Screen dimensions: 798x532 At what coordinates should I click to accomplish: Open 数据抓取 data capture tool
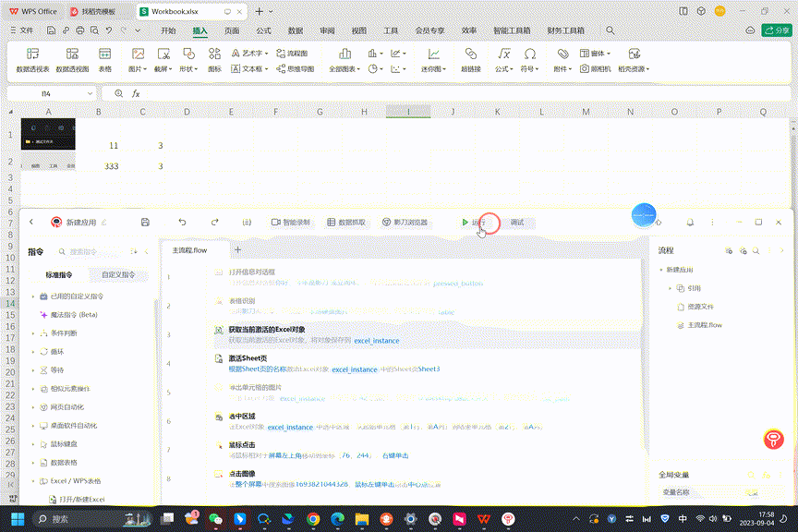(346, 223)
